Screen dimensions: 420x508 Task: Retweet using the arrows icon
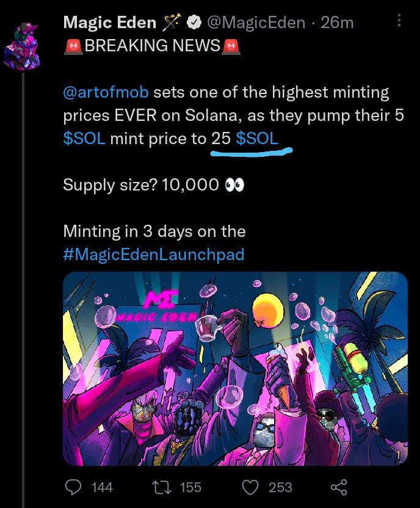pos(163,487)
